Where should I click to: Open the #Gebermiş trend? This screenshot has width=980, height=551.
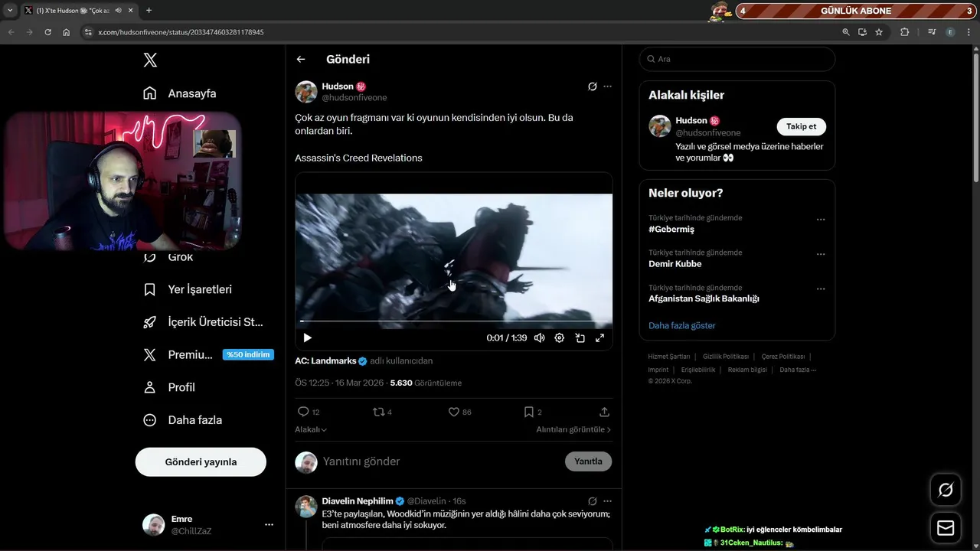pyautogui.click(x=671, y=230)
